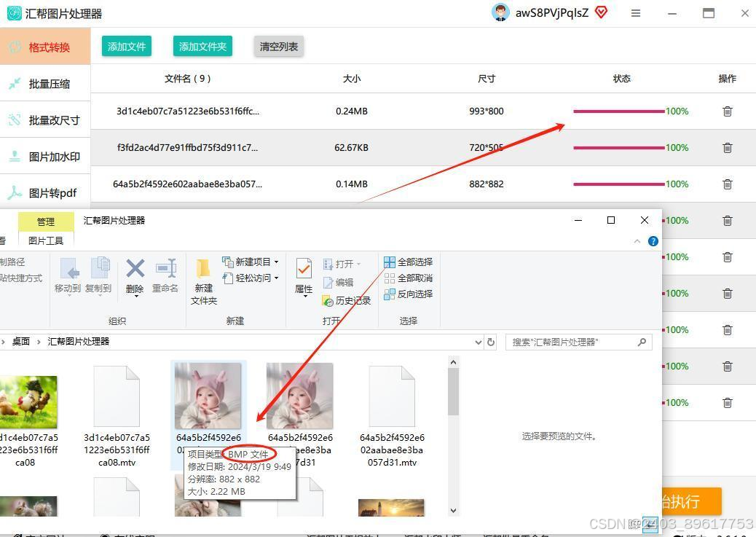Click 桌面 in the breadcrumb path
756x537 pixels.
click(x=20, y=342)
